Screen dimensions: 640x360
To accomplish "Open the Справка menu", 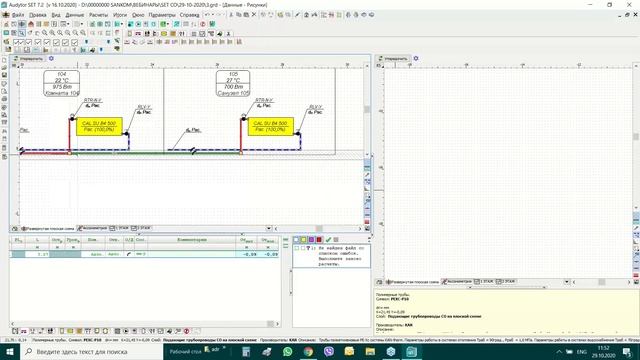I will pos(189,15).
